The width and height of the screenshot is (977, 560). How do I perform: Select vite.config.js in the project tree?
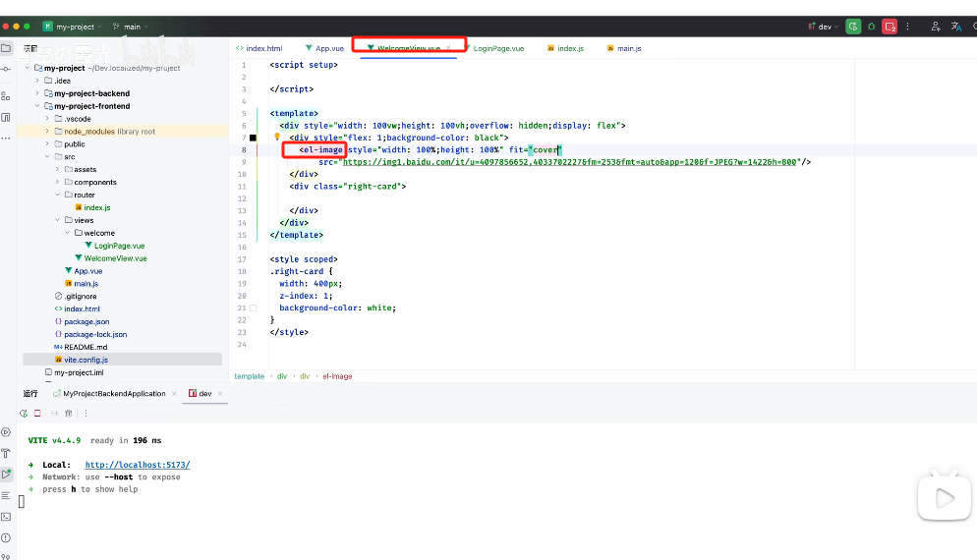coord(86,360)
